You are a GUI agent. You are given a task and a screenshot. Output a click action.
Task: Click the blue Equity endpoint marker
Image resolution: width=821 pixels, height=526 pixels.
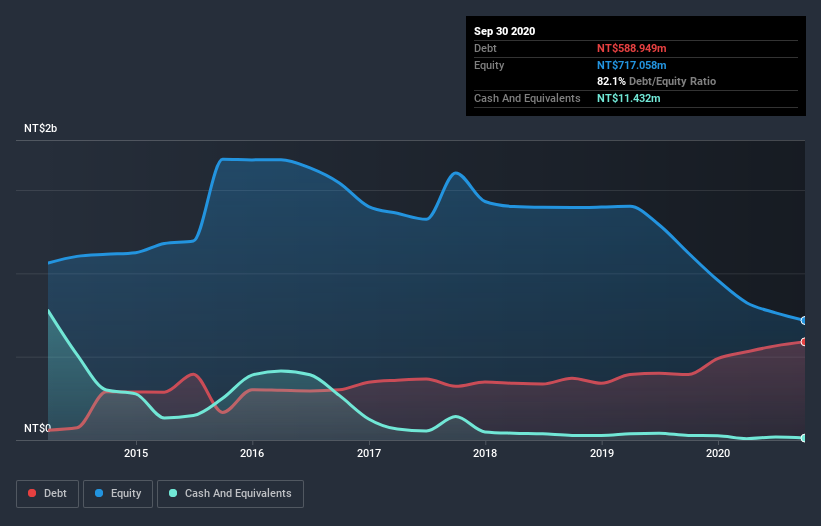(804, 320)
